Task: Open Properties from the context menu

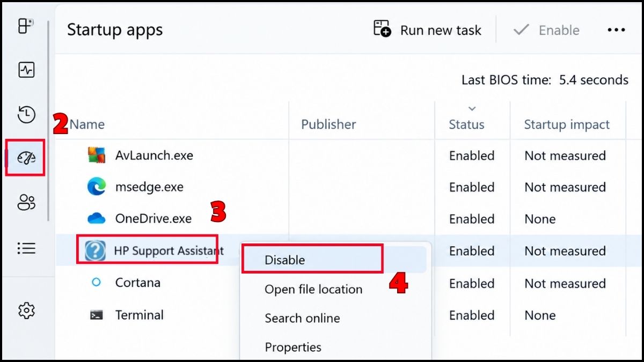Action: coord(293,348)
